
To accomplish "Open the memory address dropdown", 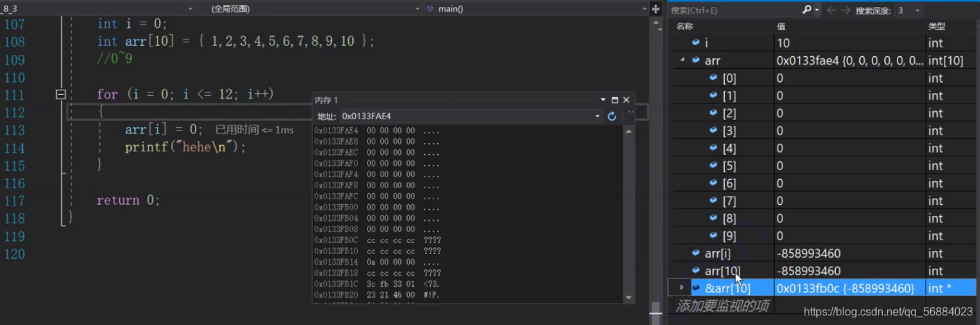I will click(598, 116).
